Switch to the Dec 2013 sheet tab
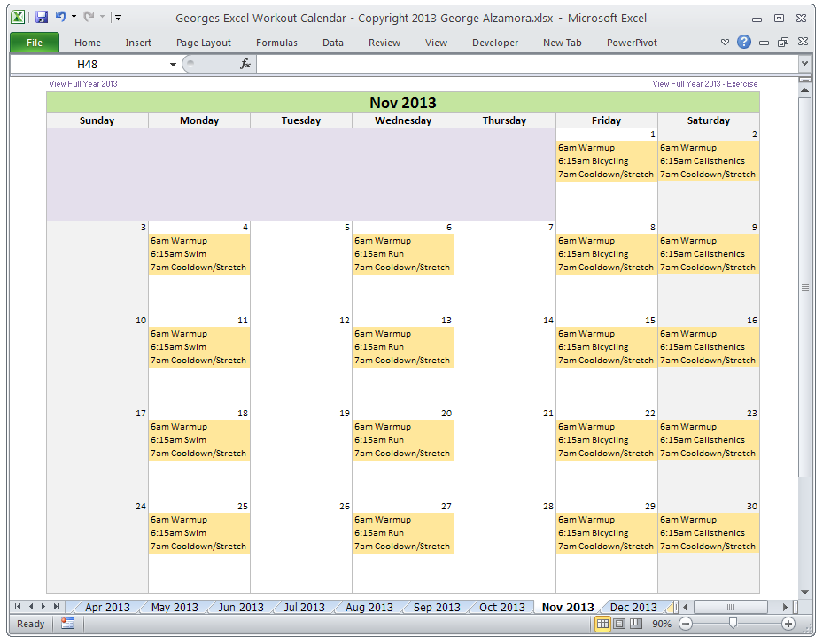Screen dimensions: 823x644 point(633,607)
